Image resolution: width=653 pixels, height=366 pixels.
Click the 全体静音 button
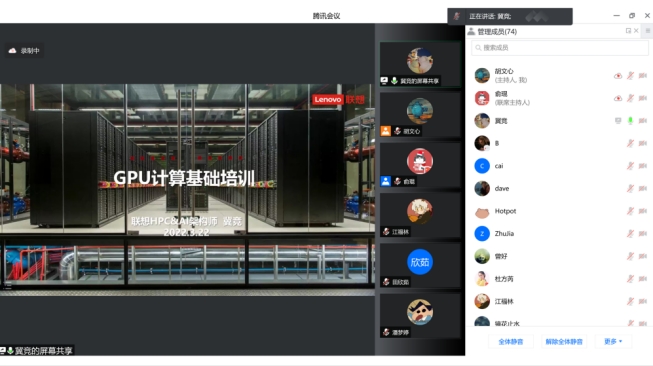511,341
